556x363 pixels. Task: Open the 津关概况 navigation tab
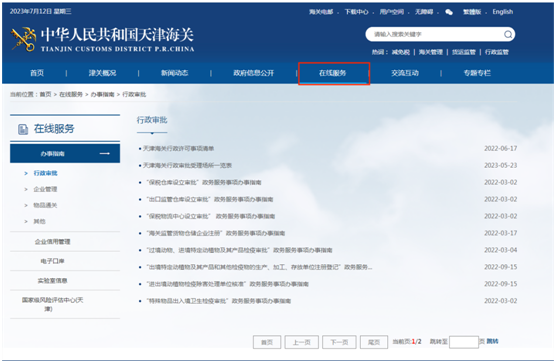(102, 73)
